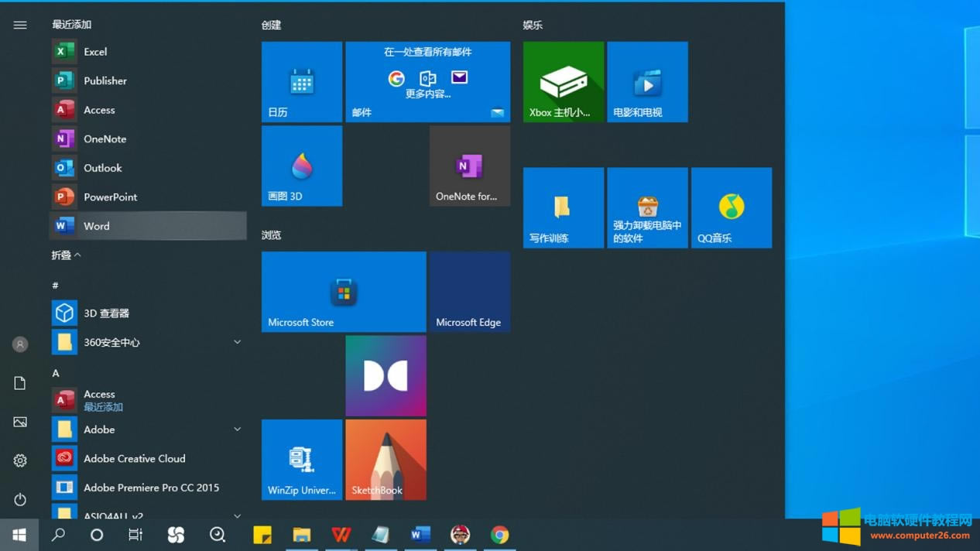Open the Microsoft Store tile

click(344, 292)
